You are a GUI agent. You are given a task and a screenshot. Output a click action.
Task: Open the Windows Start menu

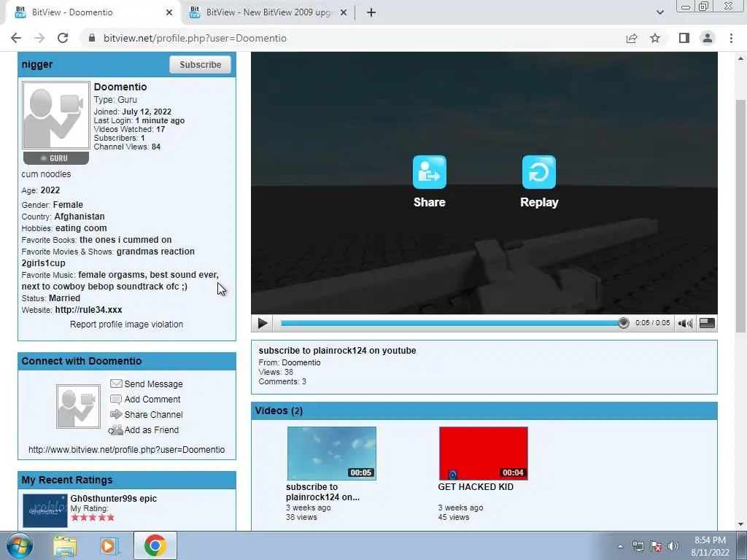pos(19,545)
